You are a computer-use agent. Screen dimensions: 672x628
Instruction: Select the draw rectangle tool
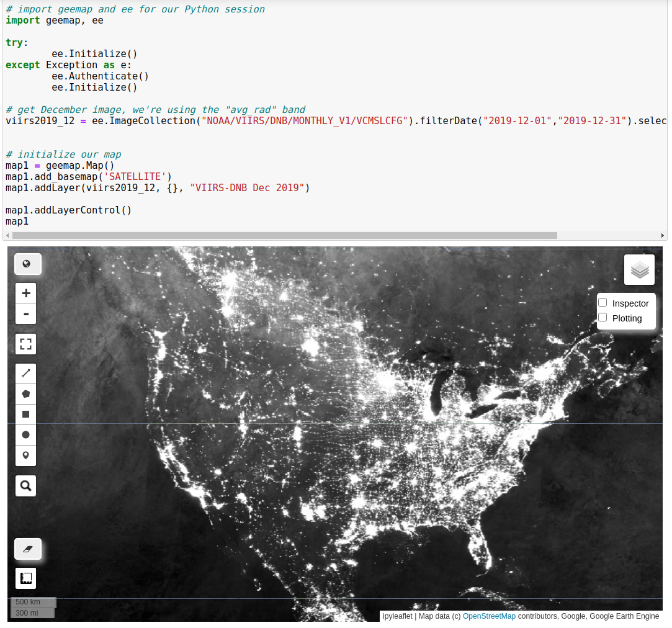[25, 414]
